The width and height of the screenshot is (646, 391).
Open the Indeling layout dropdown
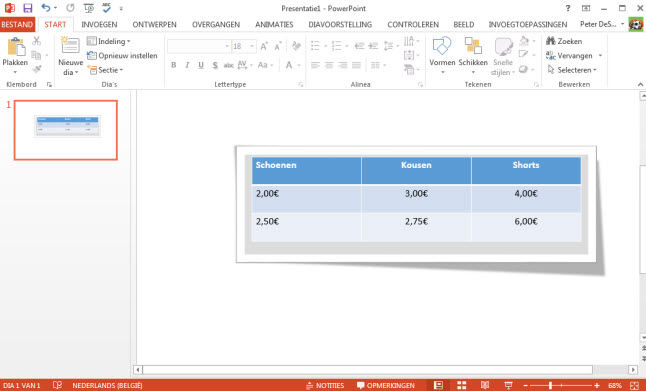(109, 41)
